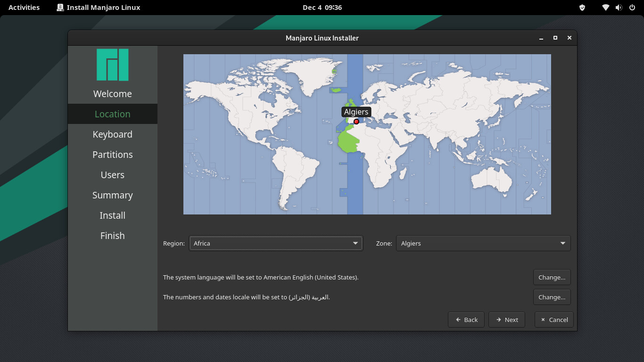Change the system language setting
Image resolution: width=644 pixels, height=362 pixels.
[552, 277]
